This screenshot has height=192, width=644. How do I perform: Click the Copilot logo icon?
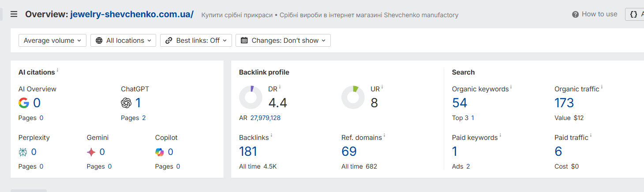tap(160, 152)
